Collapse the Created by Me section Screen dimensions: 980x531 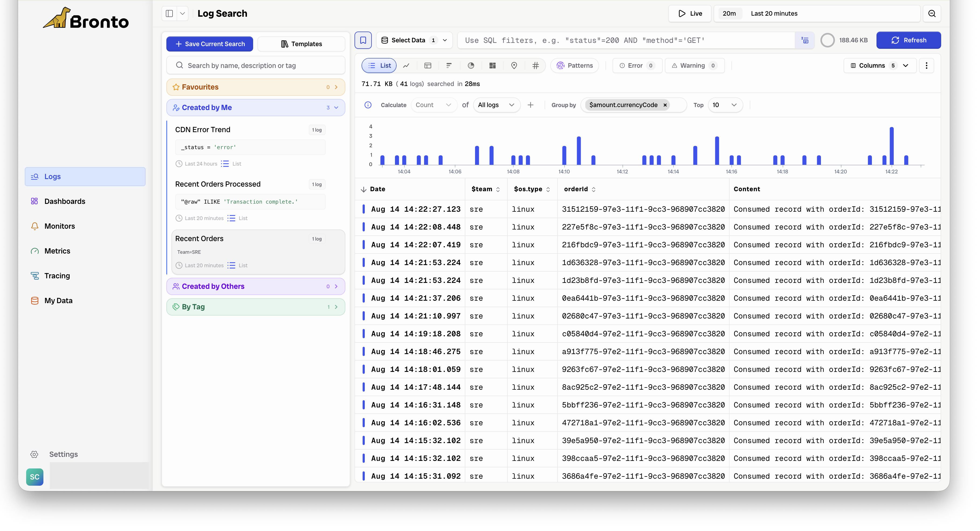coord(256,108)
